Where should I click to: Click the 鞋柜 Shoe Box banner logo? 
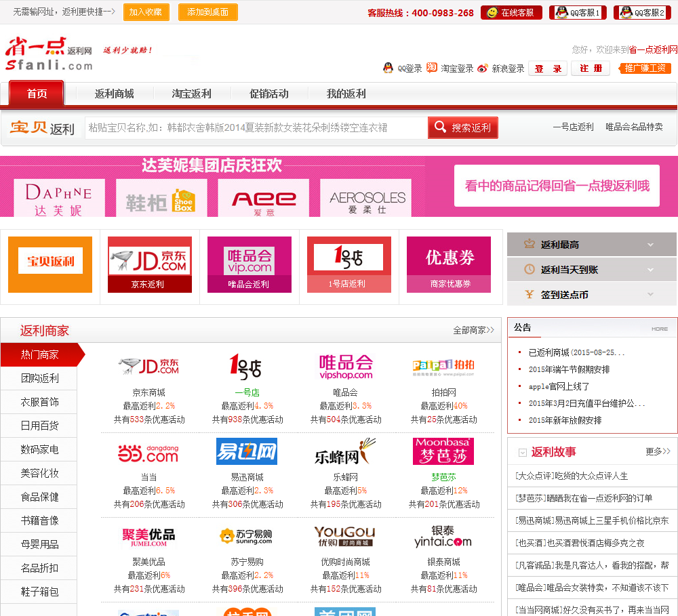point(161,199)
